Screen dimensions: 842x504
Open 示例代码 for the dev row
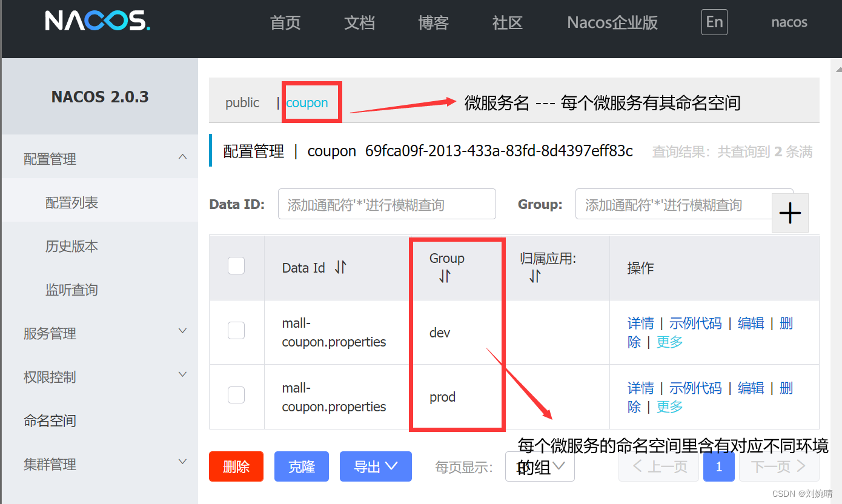point(695,323)
